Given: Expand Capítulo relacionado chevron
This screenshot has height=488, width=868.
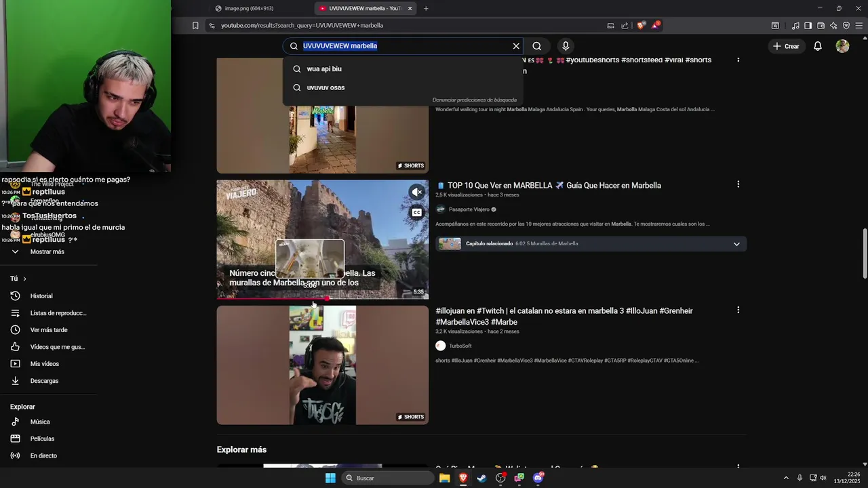Looking at the screenshot, I should pyautogui.click(x=736, y=244).
